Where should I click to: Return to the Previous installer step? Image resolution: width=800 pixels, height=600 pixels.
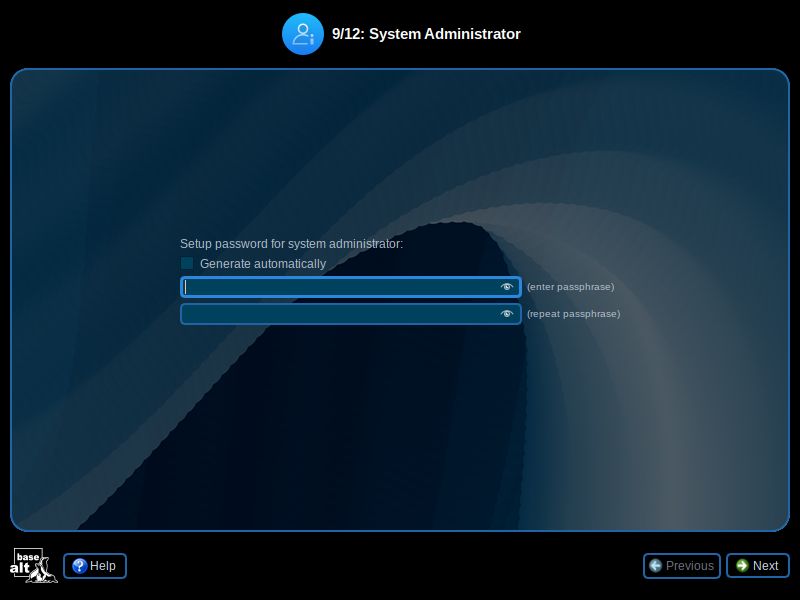(682, 566)
